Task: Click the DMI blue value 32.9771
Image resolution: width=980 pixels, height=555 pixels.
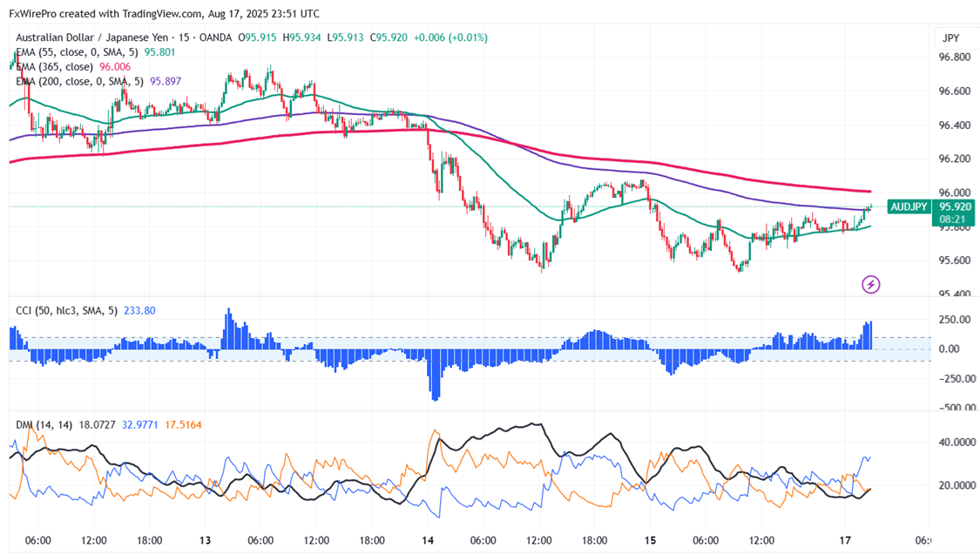Action: (140, 425)
